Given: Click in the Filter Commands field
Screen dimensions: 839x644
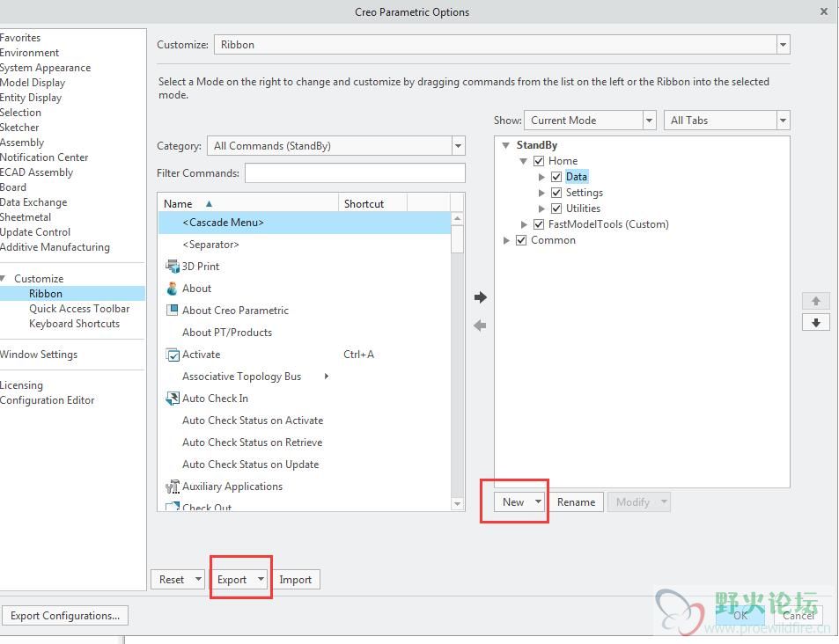Looking at the screenshot, I should pyautogui.click(x=355, y=173).
